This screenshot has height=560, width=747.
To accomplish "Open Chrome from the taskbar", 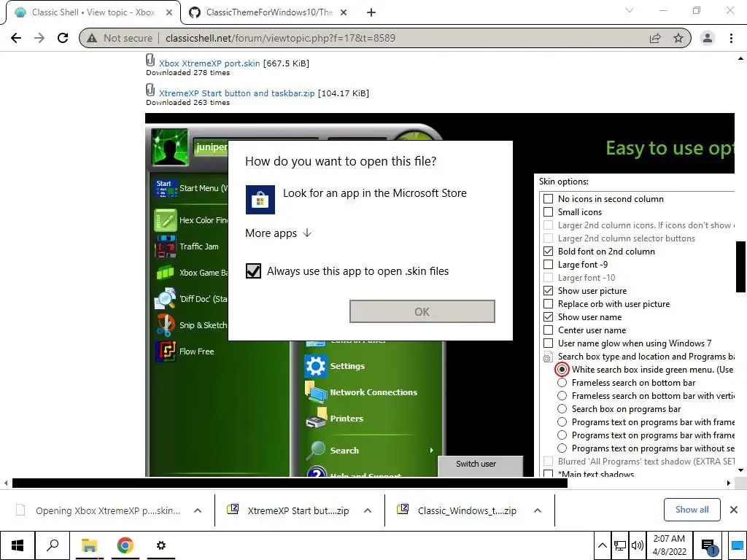I will [125, 545].
